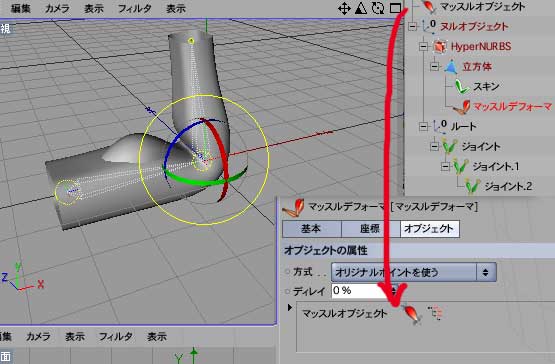Click the red muscle icon in the マッスルオブジェクト field
Viewport: 555px width, 364px height.
[412, 314]
